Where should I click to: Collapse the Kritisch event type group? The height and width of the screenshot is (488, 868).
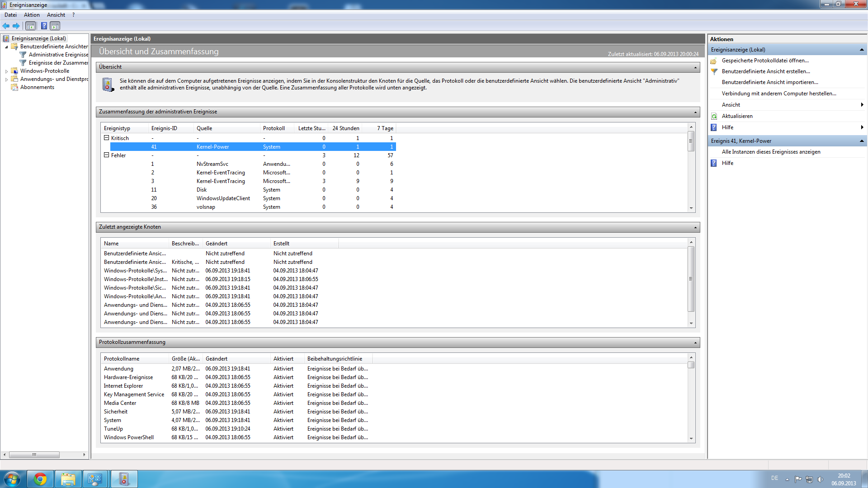(107, 138)
